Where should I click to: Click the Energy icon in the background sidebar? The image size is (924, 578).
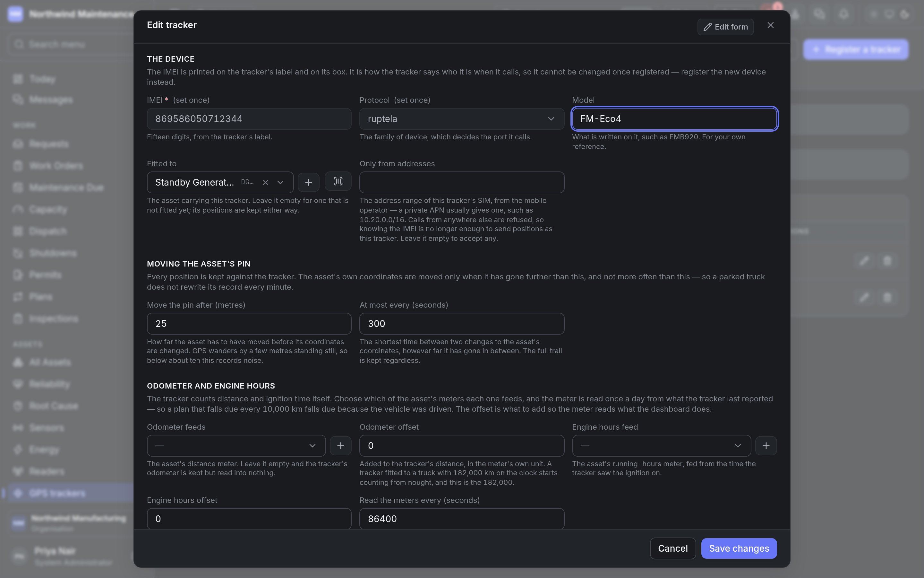18,450
